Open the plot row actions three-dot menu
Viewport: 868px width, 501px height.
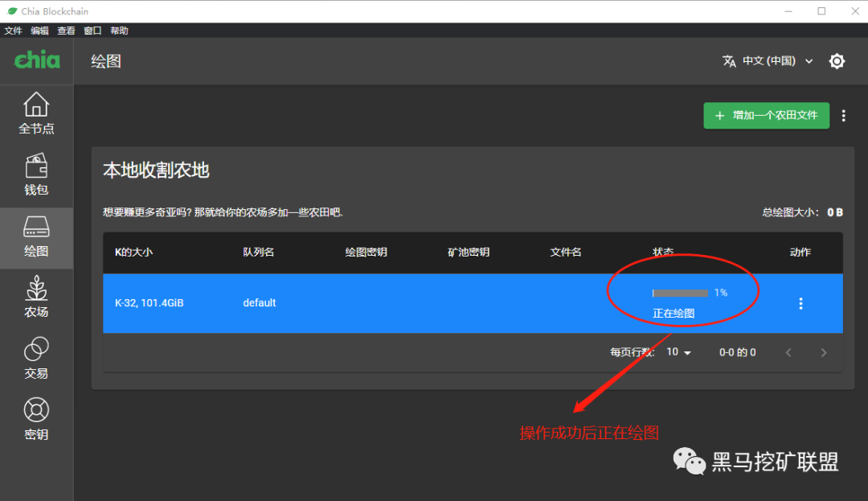tap(800, 303)
